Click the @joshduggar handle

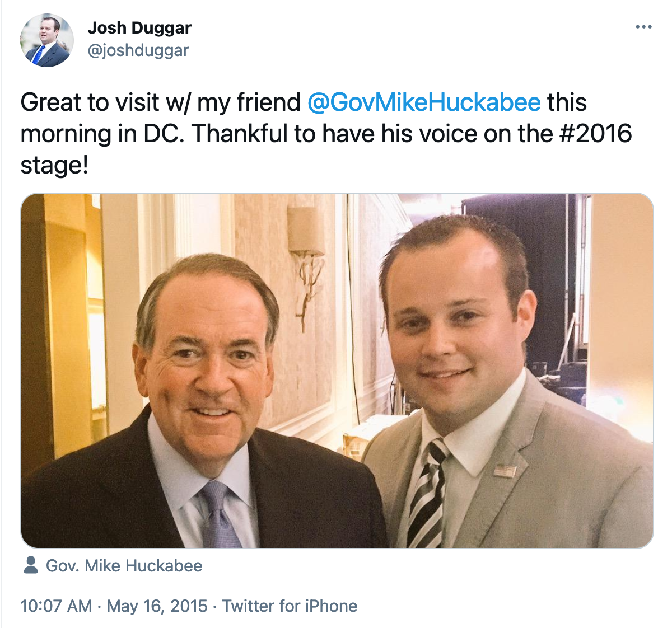click(x=138, y=50)
